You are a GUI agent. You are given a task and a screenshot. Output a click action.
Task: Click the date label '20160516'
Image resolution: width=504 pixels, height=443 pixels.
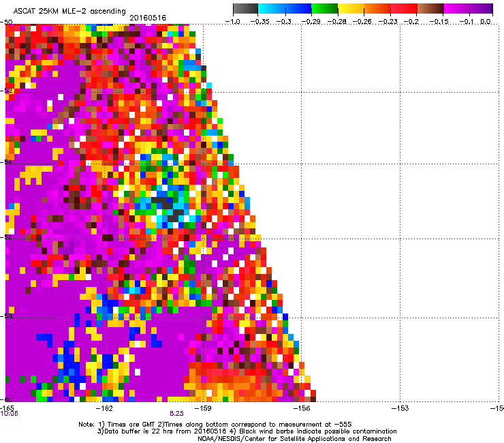coord(148,18)
